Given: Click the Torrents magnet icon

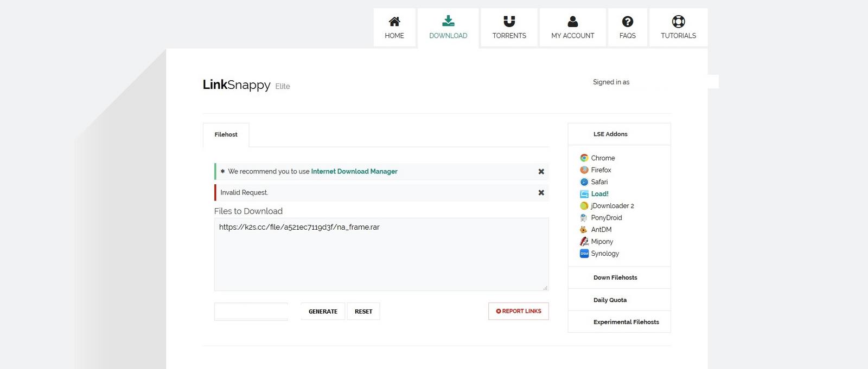Looking at the screenshot, I should point(509,21).
